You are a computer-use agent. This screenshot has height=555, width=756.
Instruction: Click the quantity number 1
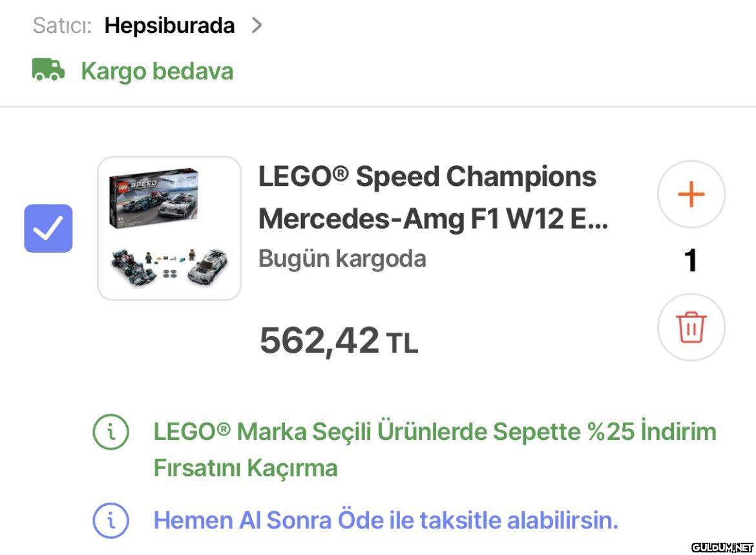point(691,260)
